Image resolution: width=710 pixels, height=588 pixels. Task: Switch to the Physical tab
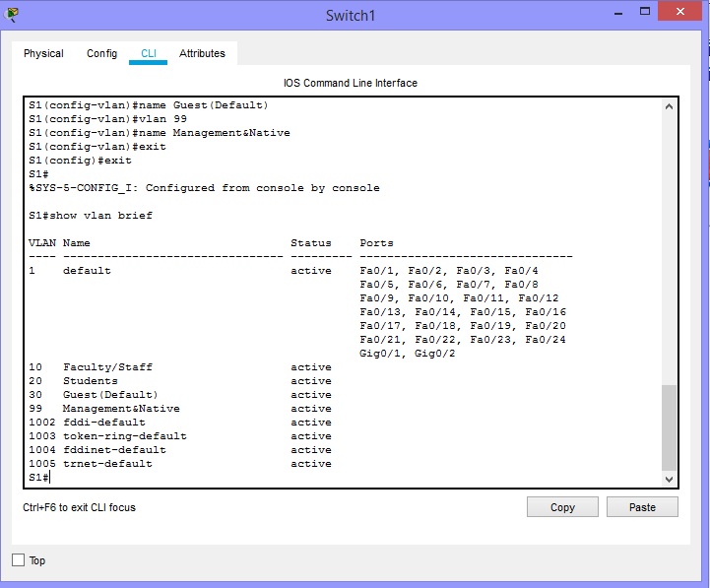click(x=43, y=53)
